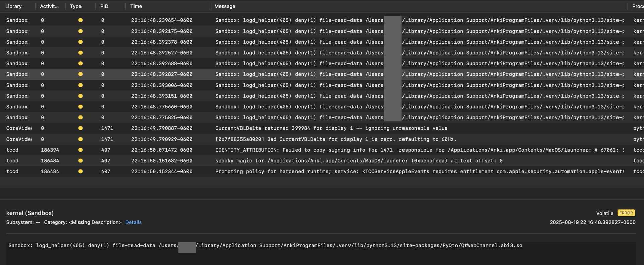Click the Sandbox message text in detail pane
The width and height of the screenshot is (644, 265).
point(265,246)
